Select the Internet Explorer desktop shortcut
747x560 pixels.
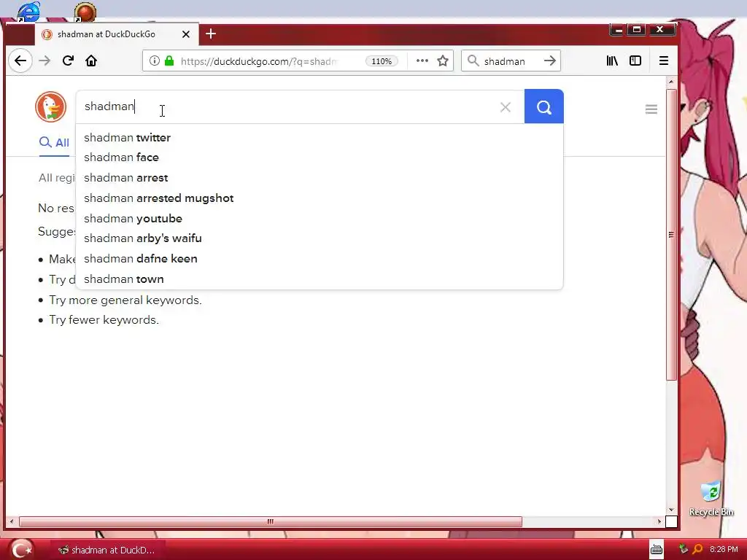coord(28,12)
